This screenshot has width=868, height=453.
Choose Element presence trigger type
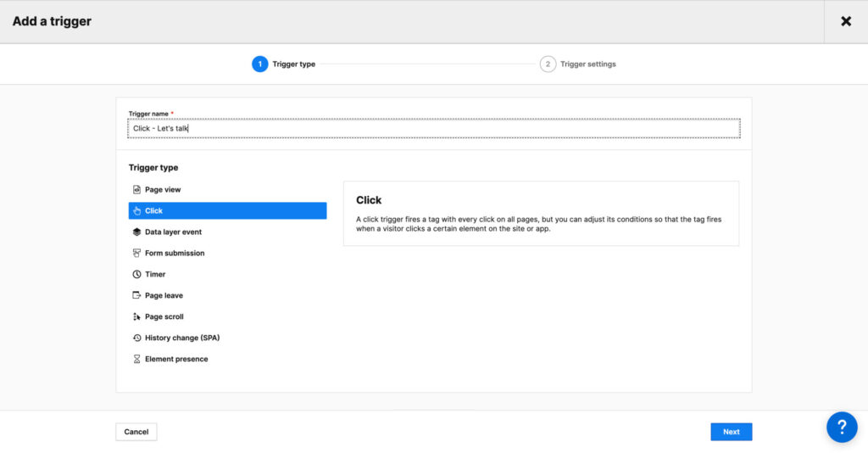tap(176, 359)
